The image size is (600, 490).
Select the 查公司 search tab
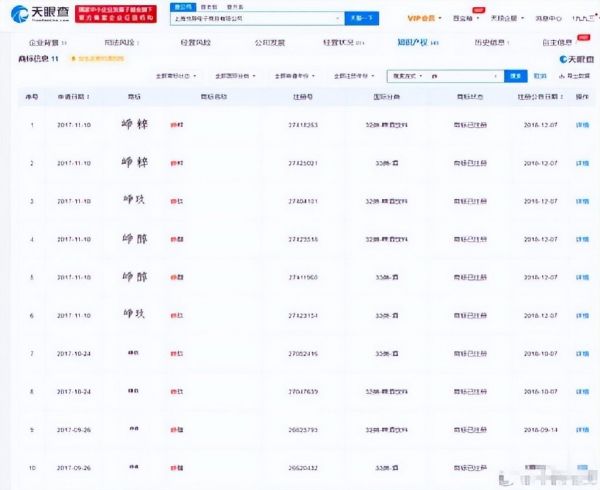pos(183,7)
